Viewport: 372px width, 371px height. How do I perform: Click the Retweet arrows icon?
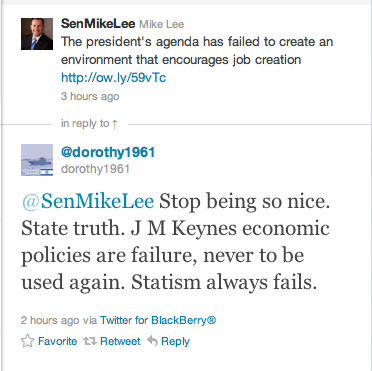click(89, 341)
